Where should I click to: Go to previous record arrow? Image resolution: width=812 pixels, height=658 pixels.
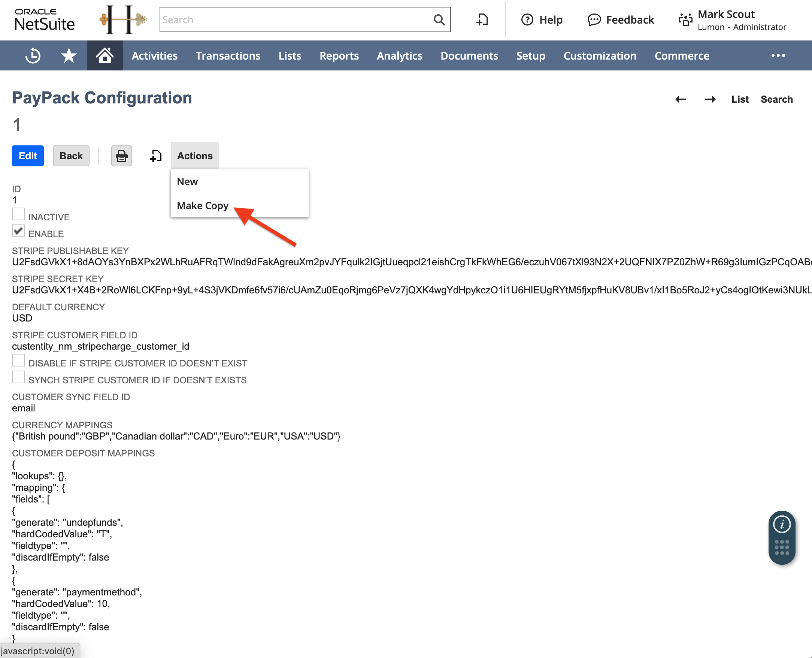[x=681, y=99]
